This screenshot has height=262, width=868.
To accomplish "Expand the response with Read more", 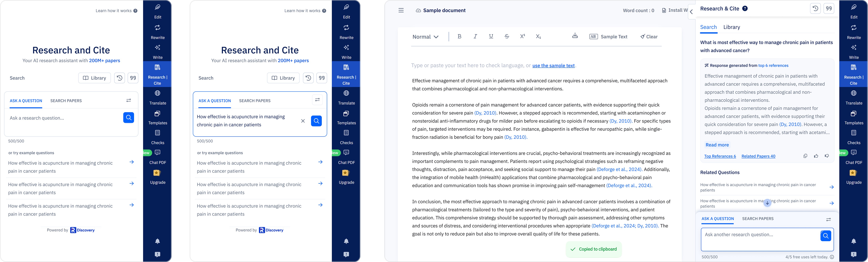I will 717,145.
